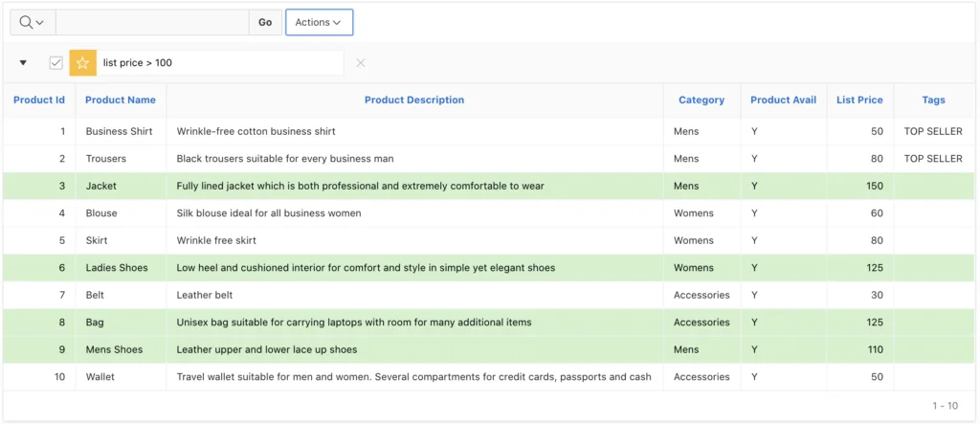Viewport: 980px width, 424px height.
Task: Click the 'Low heel and cushioned interior' description
Action: (366, 268)
